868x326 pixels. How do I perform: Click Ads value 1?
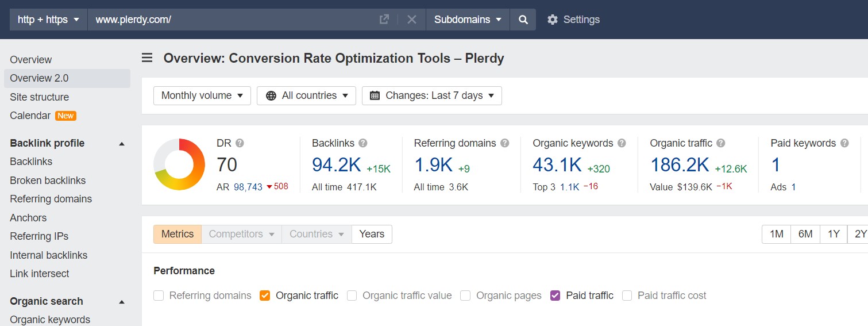793,187
